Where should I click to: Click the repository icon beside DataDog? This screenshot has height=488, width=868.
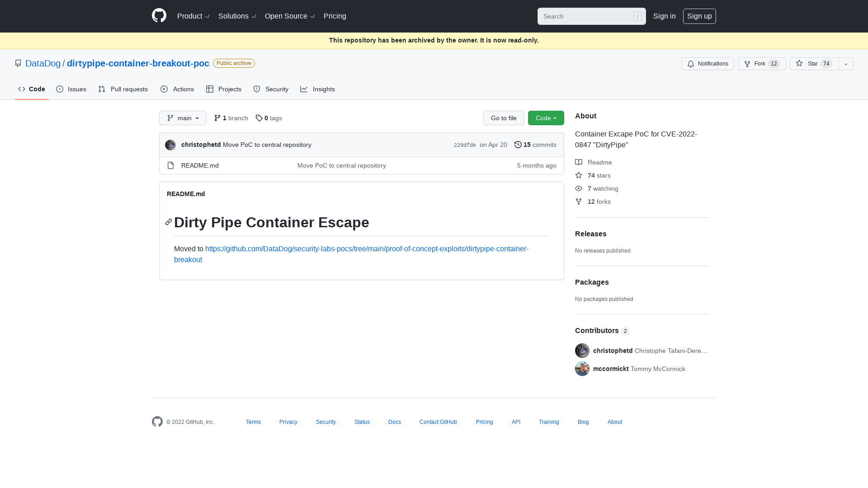pos(18,63)
